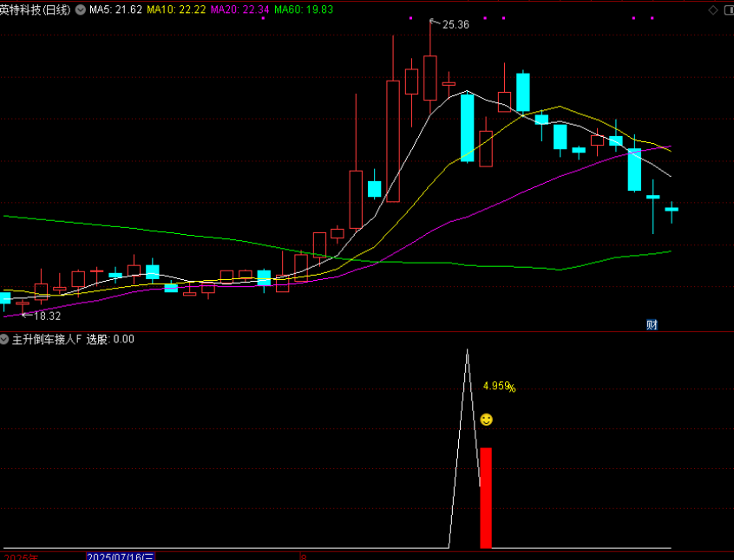The image size is (734, 560).
Task: Select the yellow MA10 moving average label
Action: (176, 10)
